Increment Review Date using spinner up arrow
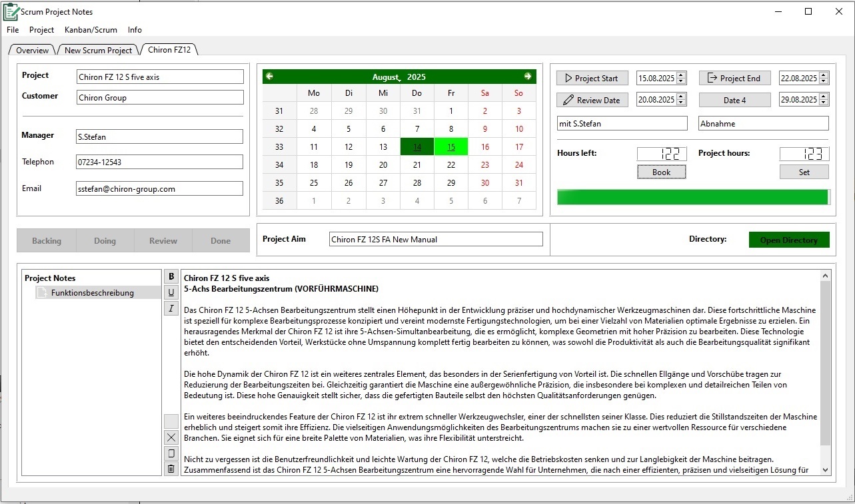 click(680, 97)
